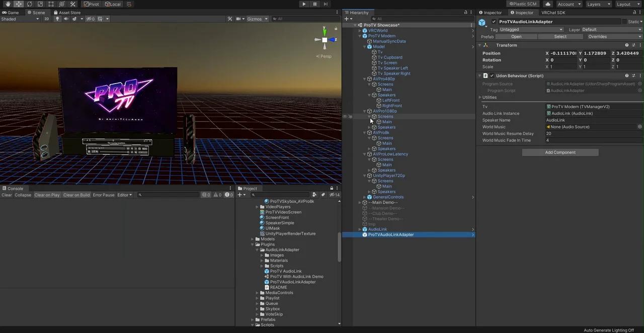Click the scene view orientation gizmo

click(325, 40)
